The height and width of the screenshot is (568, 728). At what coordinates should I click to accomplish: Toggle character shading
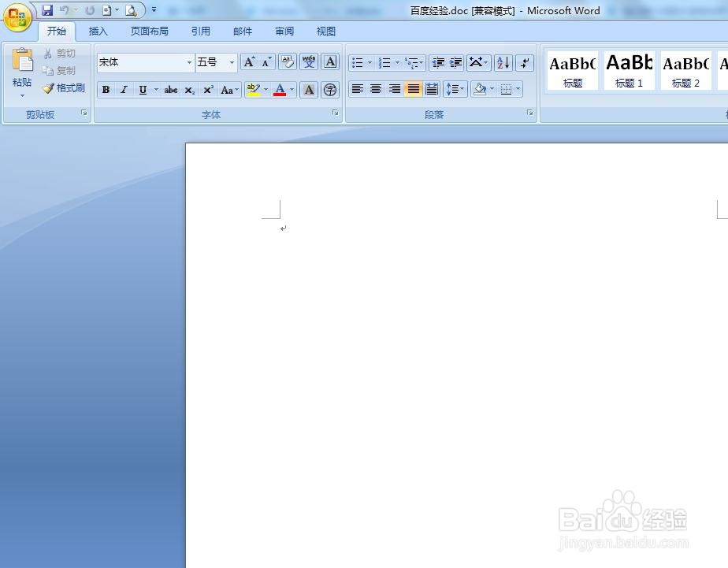click(309, 90)
